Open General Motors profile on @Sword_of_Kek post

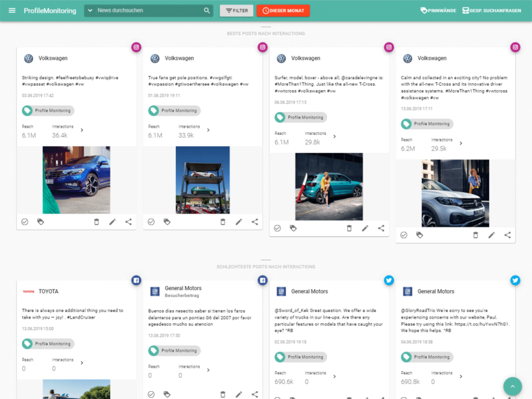click(309, 291)
